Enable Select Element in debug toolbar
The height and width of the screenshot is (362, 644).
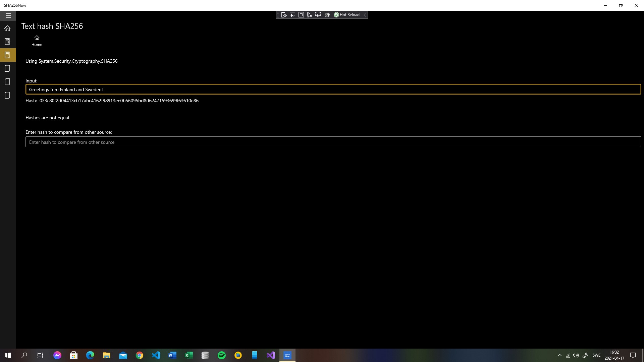tap(292, 15)
